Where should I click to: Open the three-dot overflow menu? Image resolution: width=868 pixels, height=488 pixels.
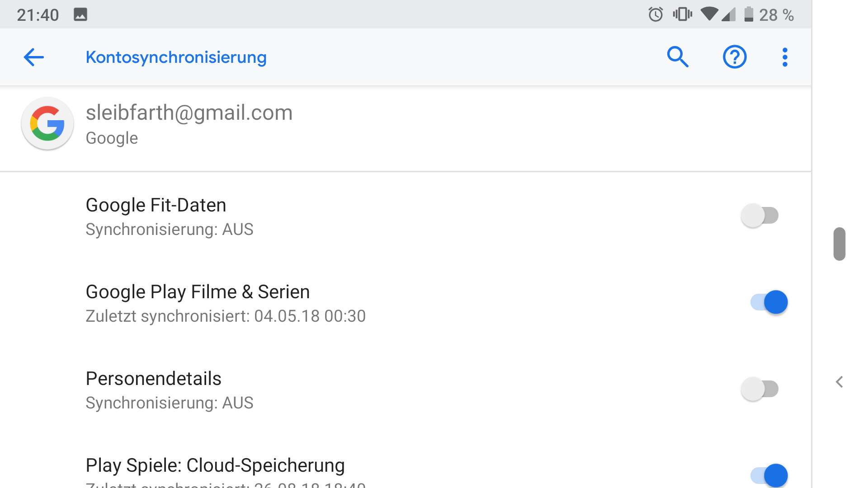pyautogui.click(x=785, y=57)
